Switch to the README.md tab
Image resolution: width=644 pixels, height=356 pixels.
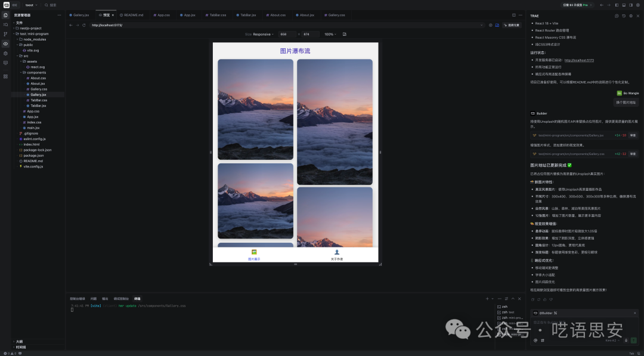[x=133, y=15]
